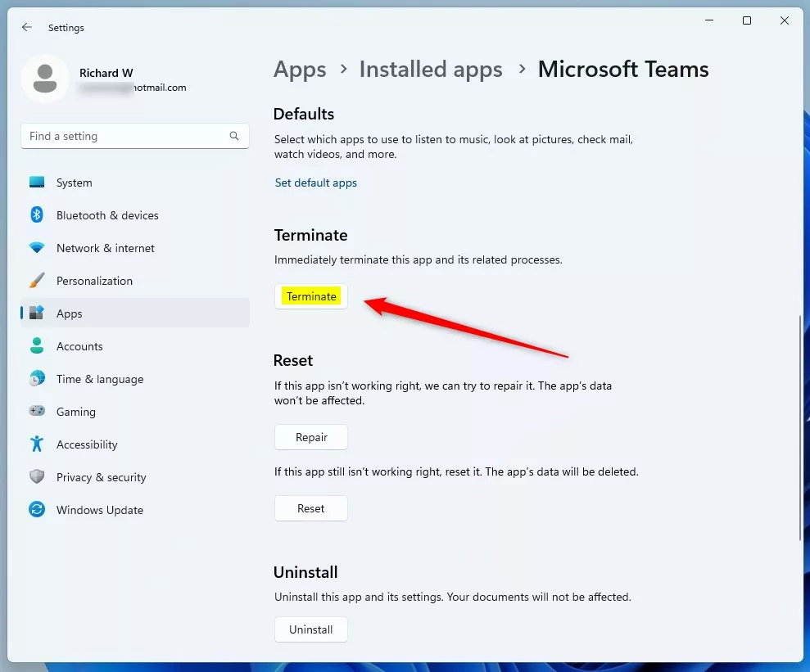Open the Set default apps link
The height and width of the screenshot is (672, 810).
click(x=315, y=183)
